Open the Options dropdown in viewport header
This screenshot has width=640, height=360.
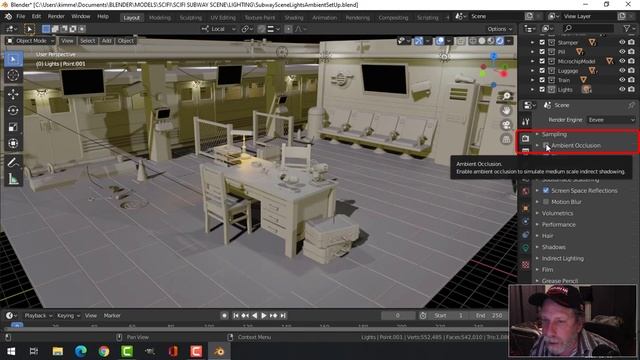point(500,29)
